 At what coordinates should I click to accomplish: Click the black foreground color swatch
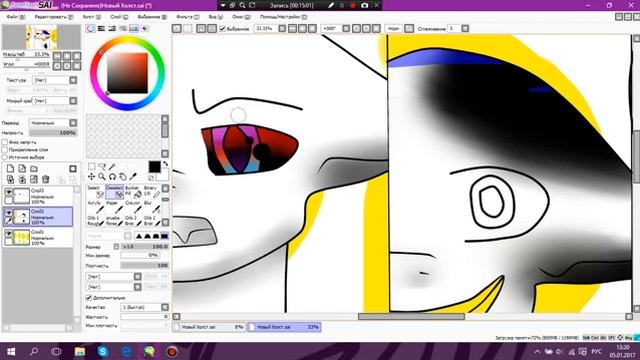pos(154,167)
